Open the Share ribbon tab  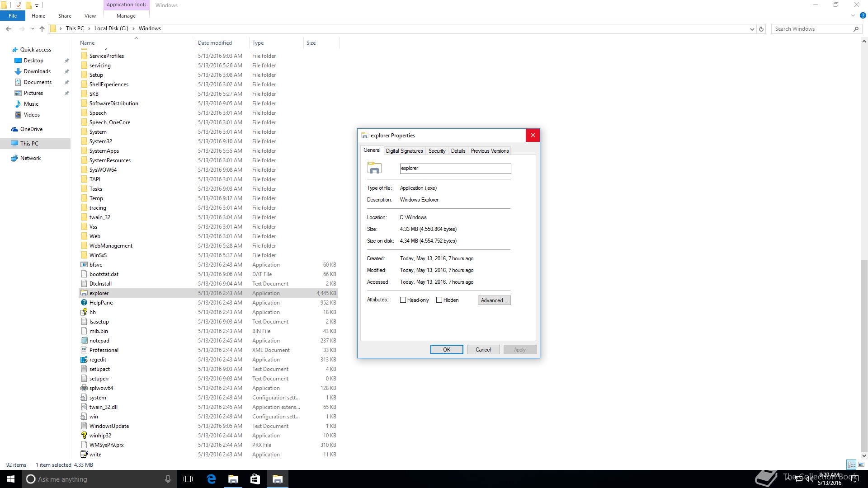pyautogui.click(x=65, y=16)
